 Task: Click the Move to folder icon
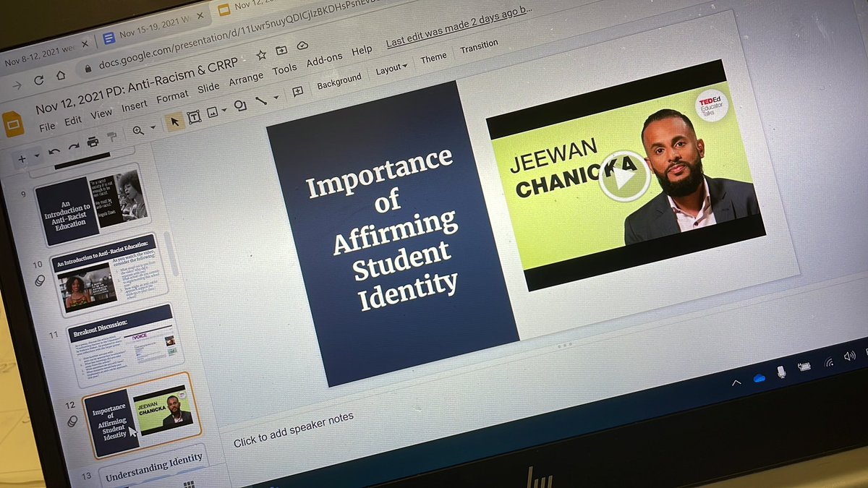[x=281, y=51]
